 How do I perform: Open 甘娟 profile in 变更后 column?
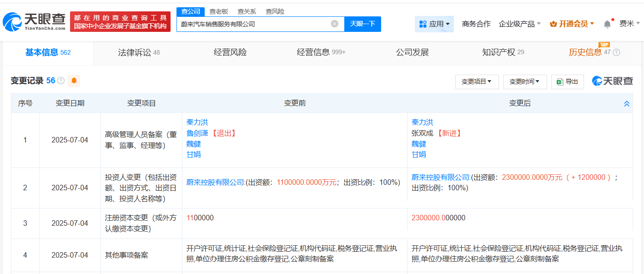tap(419, 155)
